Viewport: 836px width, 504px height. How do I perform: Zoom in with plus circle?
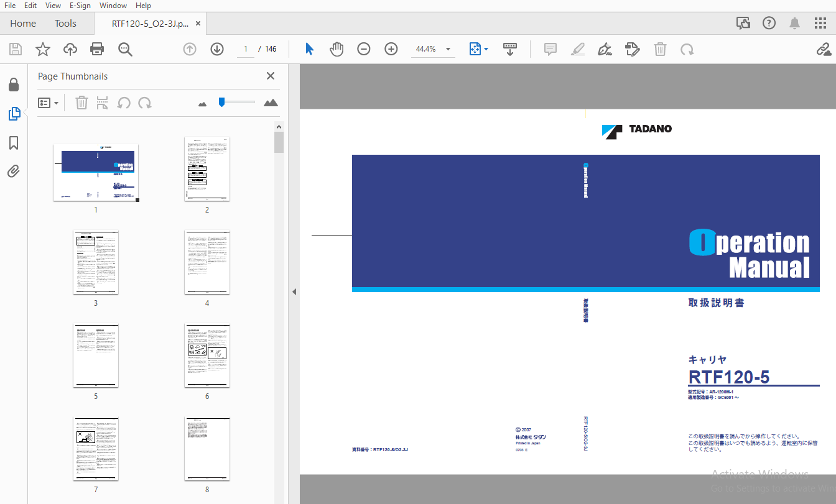391,49
